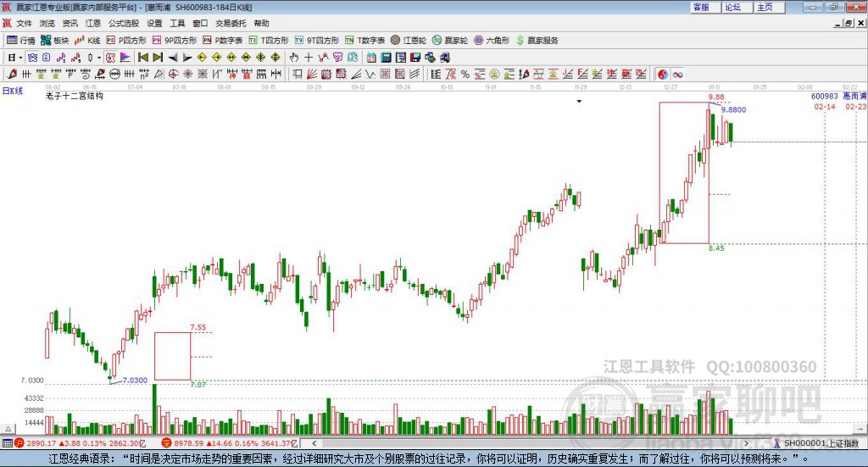Click the 7.0300 low price label
This screenshot has height=467, width=868.
[x=135, y=381]
